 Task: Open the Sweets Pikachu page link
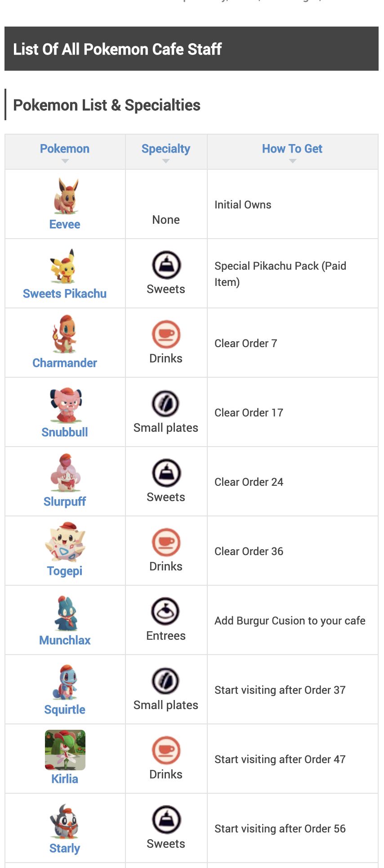pos(65,294)
